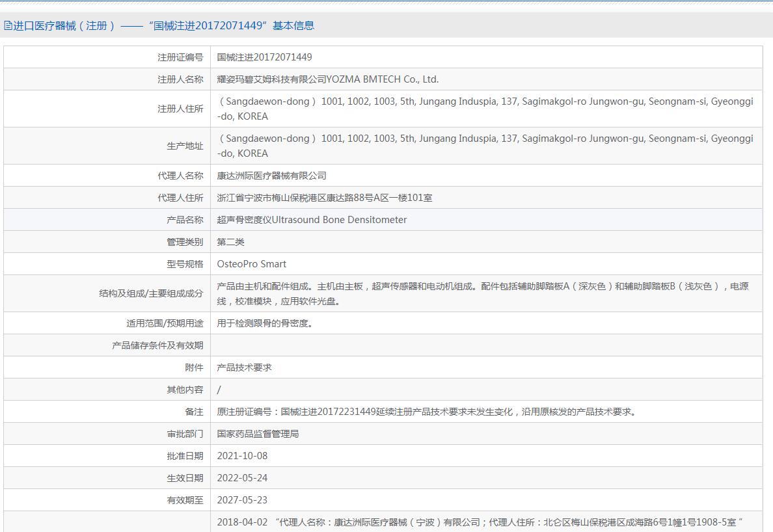Select the 第二类 management class value
The height and width of the screenshot is (532, 773).
[231, 242]
